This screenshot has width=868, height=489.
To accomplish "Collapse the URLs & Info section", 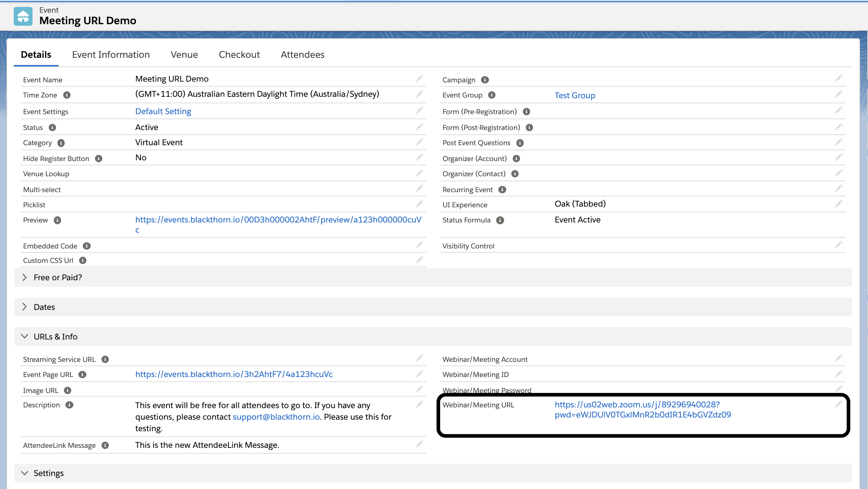I will coord(433,337).
